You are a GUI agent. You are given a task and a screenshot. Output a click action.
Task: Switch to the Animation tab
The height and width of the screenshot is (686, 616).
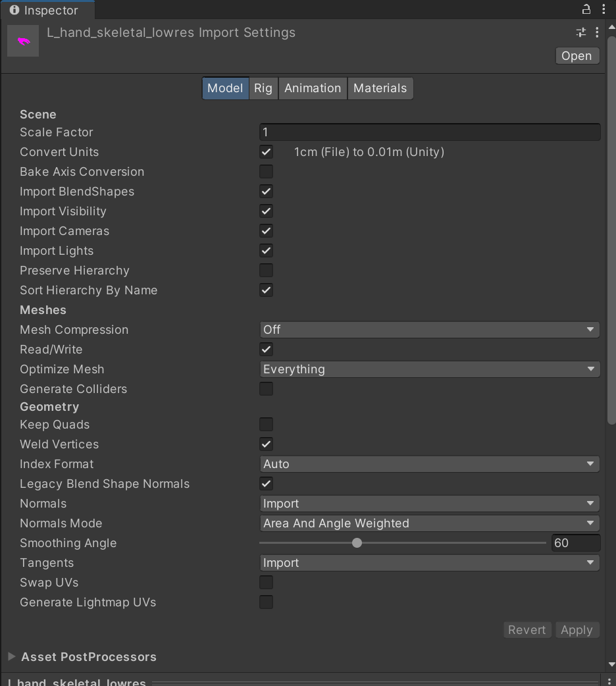[x=313, y=88]
